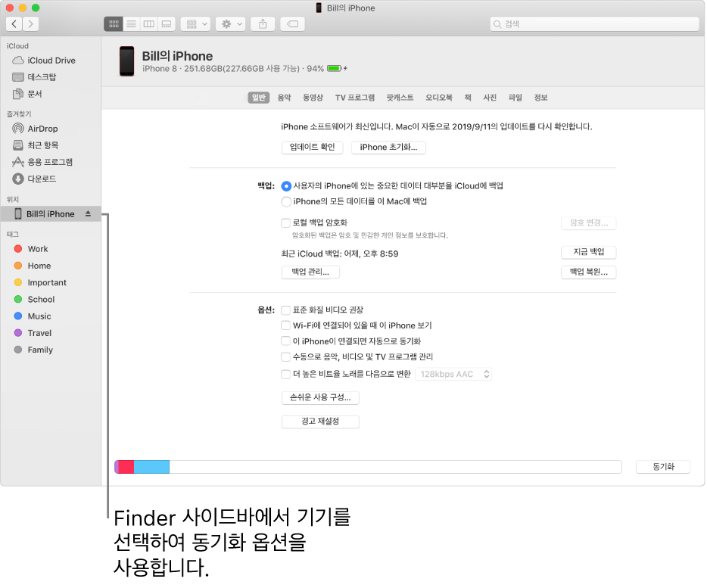
Task: Open 다운로드 in sidebar
Action: coord(51,179)
